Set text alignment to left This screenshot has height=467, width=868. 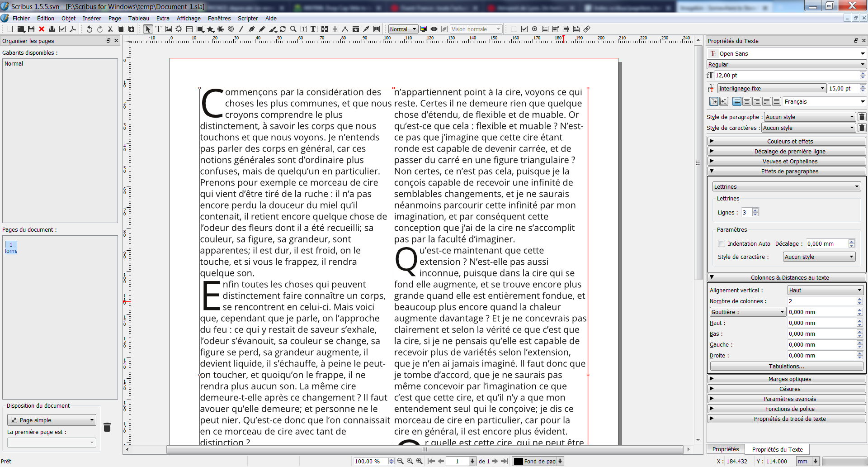[737, 101]
